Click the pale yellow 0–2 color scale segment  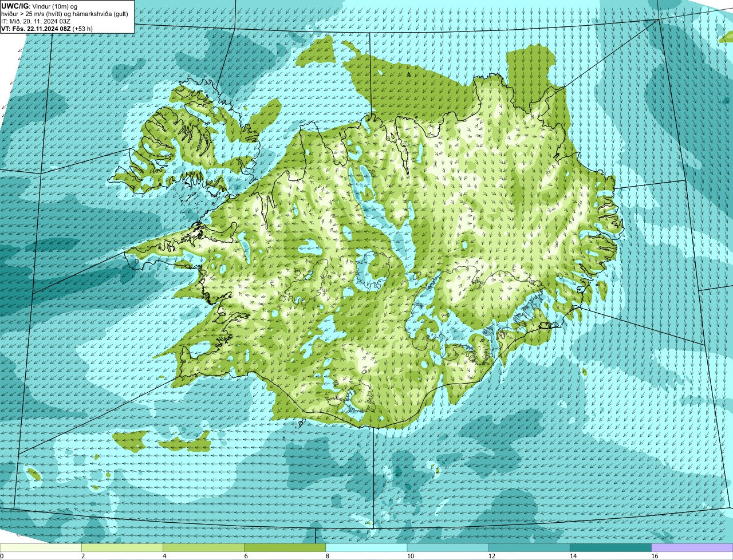pos(41,548)
